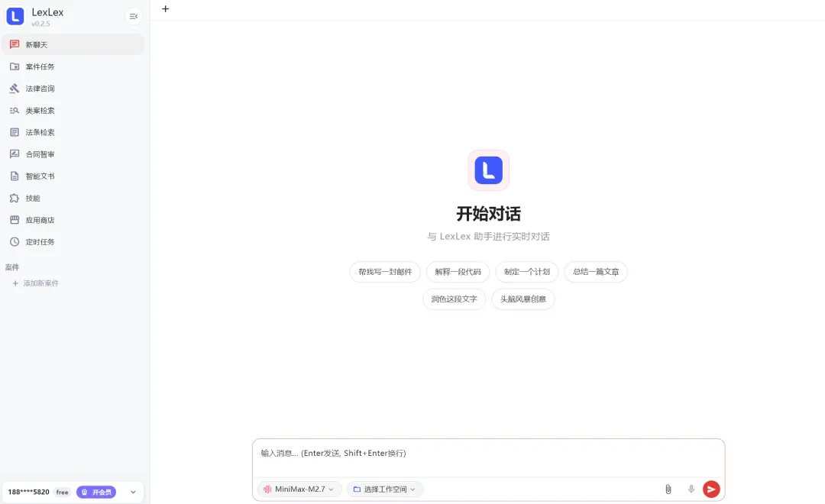Click the 技能 puzzle piece icon

(x=15, y=199)
